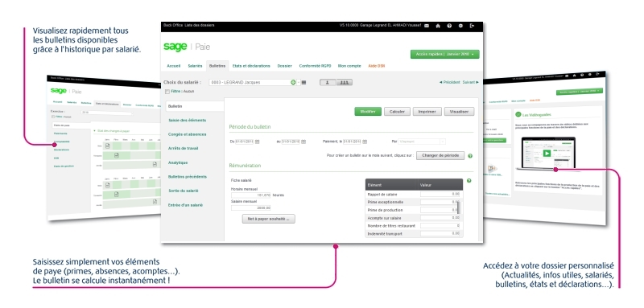Click the Prime exceptionnelle value field
Viewport: 644px width, 308px height.
440,202
